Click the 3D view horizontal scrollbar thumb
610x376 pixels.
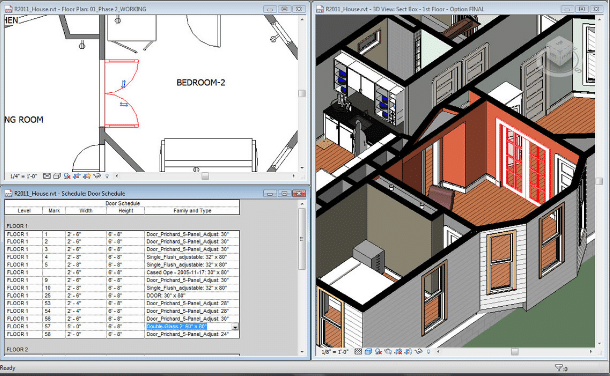(515, 352)
